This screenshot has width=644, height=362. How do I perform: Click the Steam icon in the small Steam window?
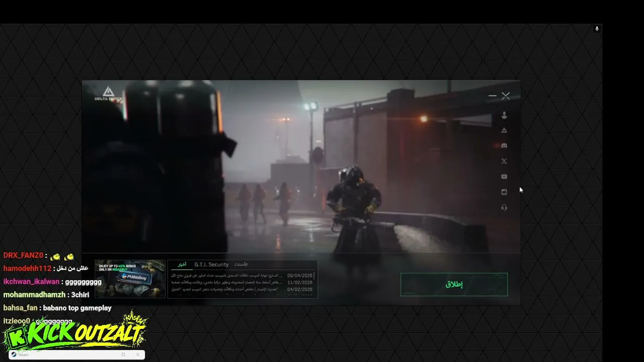tap(14, 354)
